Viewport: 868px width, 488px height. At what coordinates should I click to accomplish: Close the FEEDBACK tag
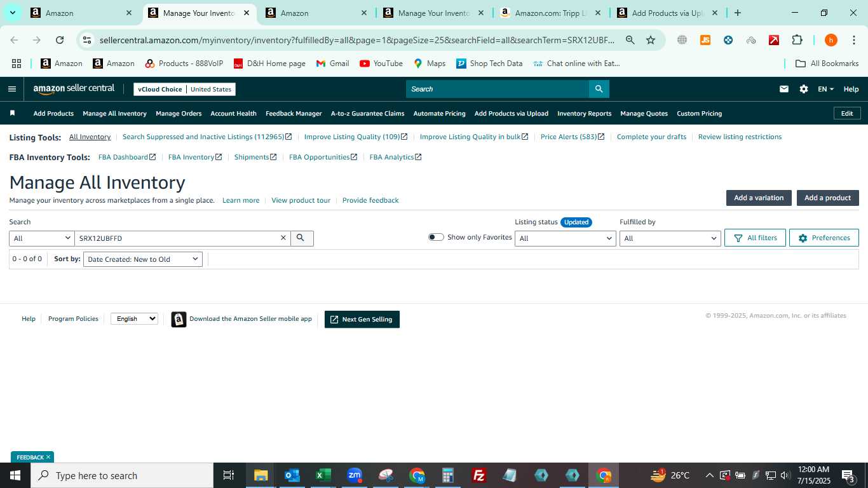tap(48, 457)
